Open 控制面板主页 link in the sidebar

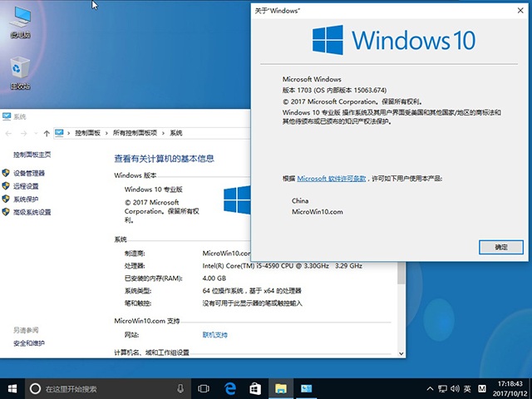click(x=32, y=155)
